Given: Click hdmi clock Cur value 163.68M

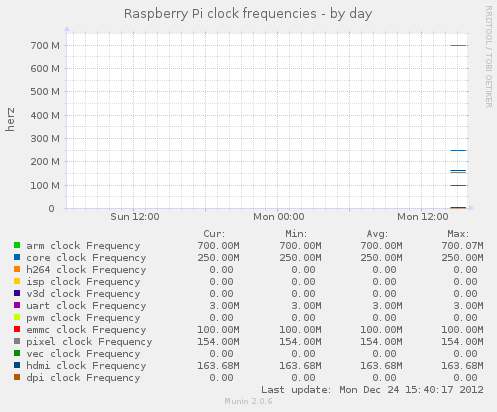Looking at the screenshot, I should pos(218,366).
